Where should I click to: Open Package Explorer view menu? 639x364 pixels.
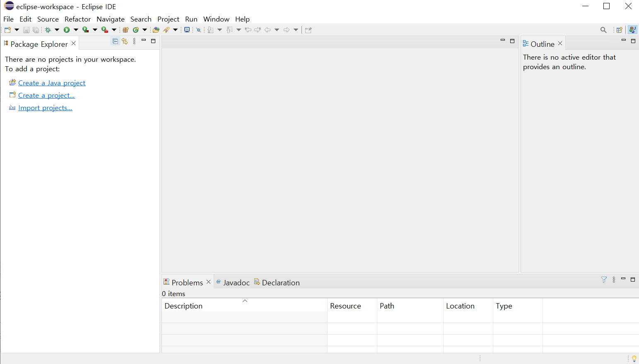point(134,41)
